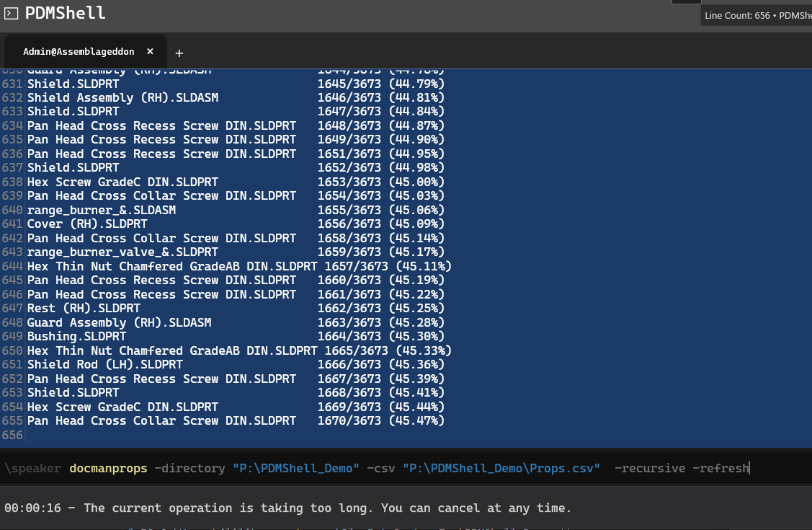
Task: Click the Props.csv path in the command
Action: click(x=501, y=469)
